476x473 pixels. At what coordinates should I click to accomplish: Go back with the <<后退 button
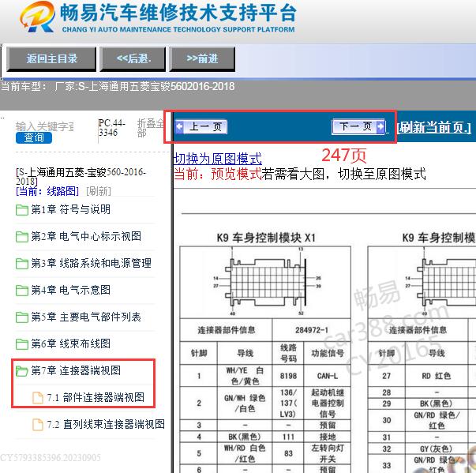coord(134,58)
